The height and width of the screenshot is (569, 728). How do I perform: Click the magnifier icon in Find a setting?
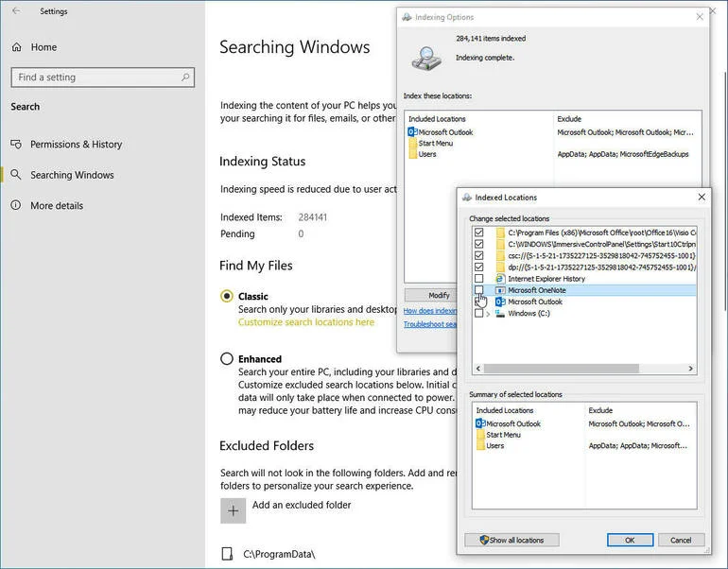coord(185,78)
